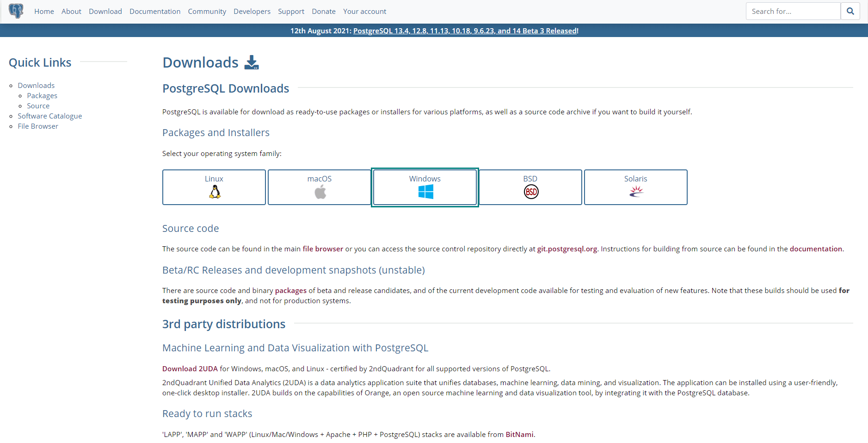Click the 3rd party distributions heading

[x=224, y=324]
